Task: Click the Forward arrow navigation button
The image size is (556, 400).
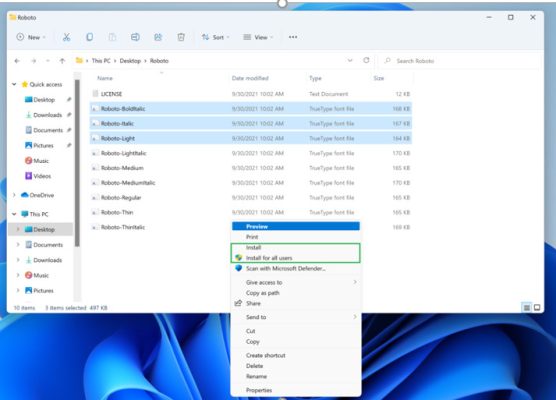Action: (33, 61)
